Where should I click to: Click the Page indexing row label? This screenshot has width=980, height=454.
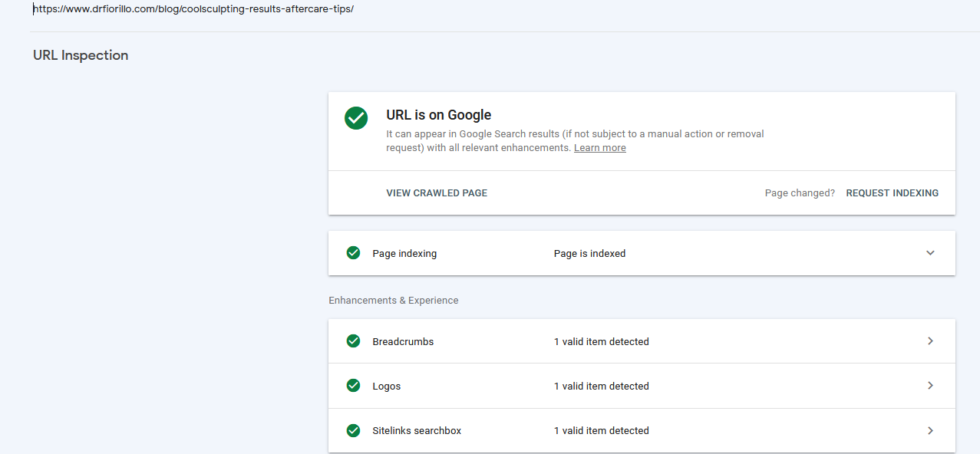(x=404, y=254)
